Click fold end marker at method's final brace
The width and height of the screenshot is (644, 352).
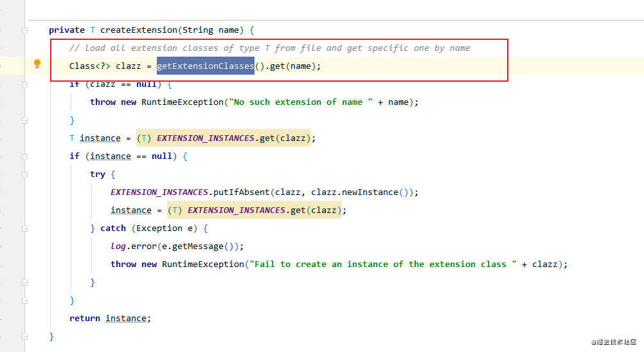pos(24,337)
